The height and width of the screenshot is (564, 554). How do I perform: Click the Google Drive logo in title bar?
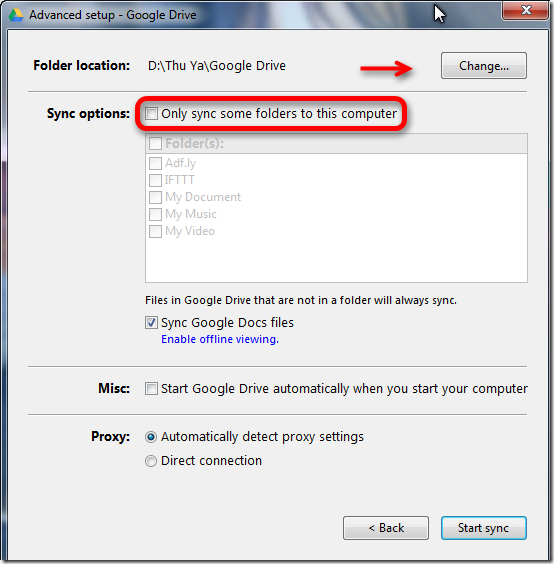tap(15, 15)
